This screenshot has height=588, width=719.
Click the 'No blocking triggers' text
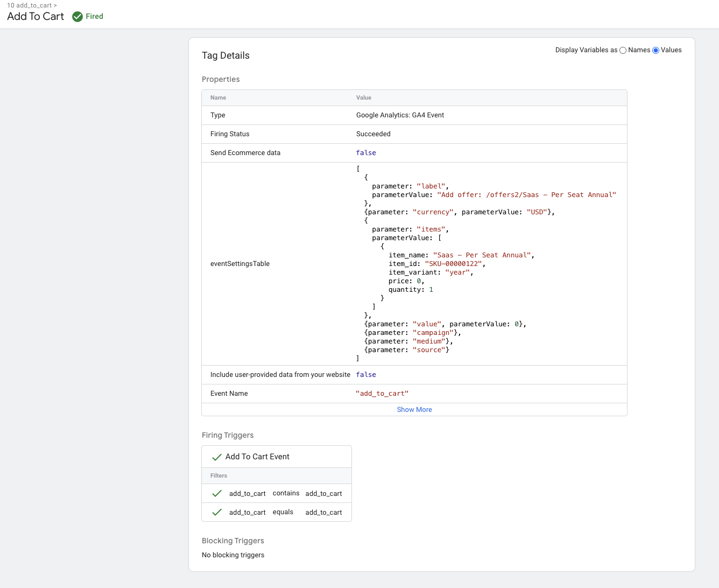pos(233,555)
